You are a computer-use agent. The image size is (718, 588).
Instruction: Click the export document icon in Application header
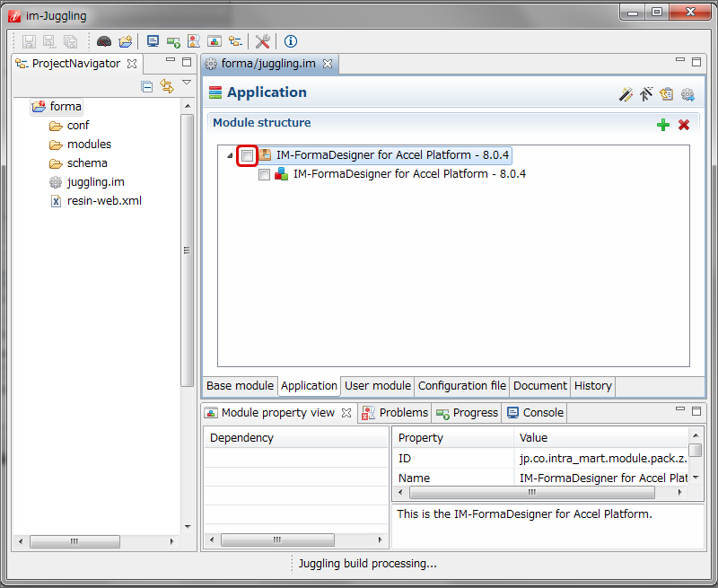tap(666, 94)
